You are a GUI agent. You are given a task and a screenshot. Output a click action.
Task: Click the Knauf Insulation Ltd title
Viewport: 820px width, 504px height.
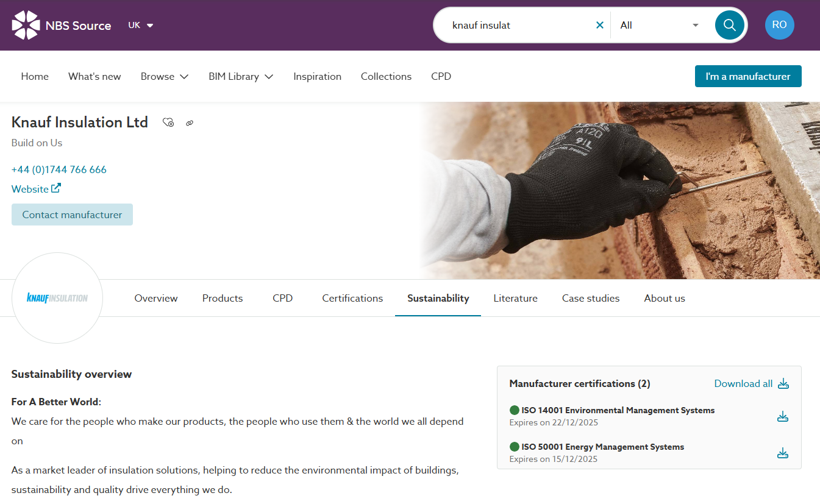pyautogui.click(x=80, y=122)
